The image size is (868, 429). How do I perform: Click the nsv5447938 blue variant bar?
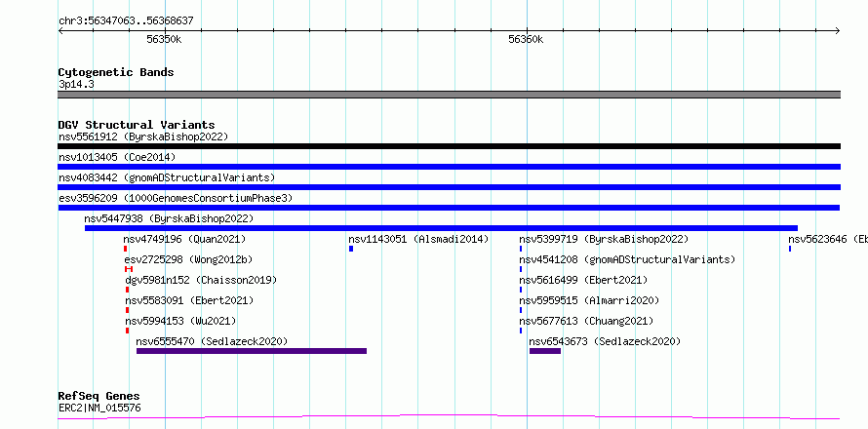coord(441,228)
